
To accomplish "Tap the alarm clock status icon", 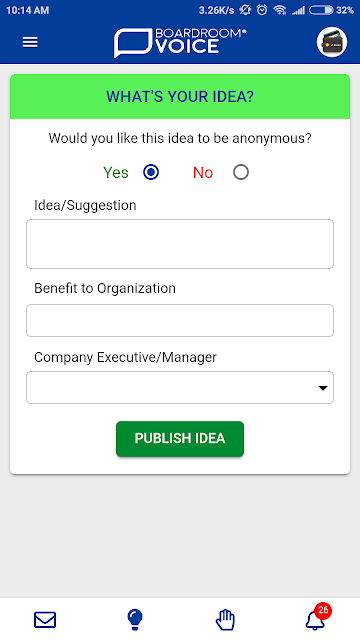I will (262, 10).
